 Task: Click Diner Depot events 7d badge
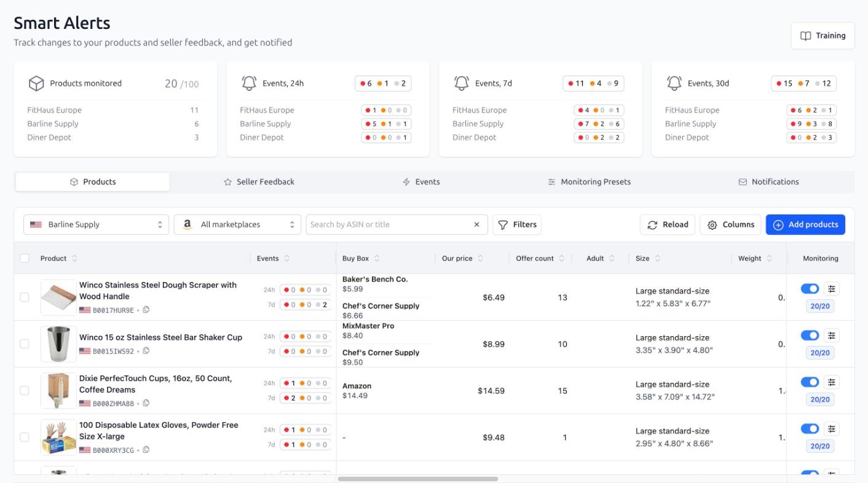[599, 138]
